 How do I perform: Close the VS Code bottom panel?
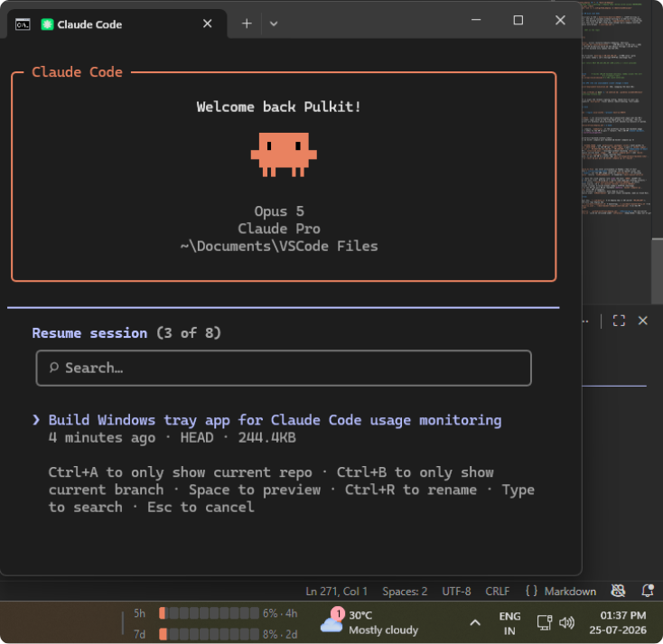click(x=643, y=321)
